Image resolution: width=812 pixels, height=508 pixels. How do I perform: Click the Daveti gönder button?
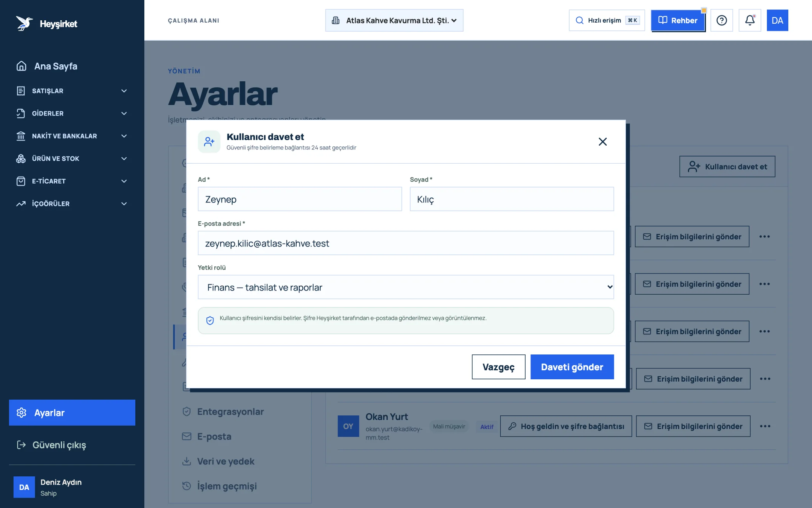tap(572, 367)
